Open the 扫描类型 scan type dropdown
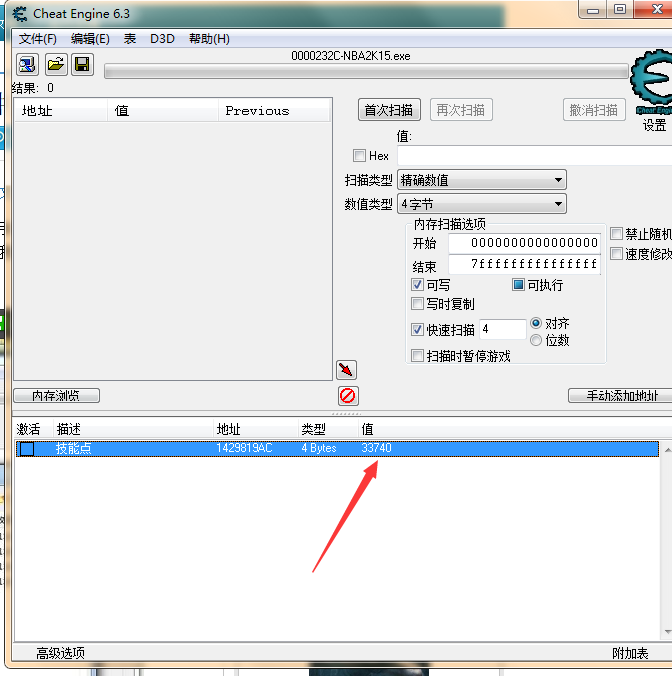Screen dimensions: 672x676 coord(481,180)
